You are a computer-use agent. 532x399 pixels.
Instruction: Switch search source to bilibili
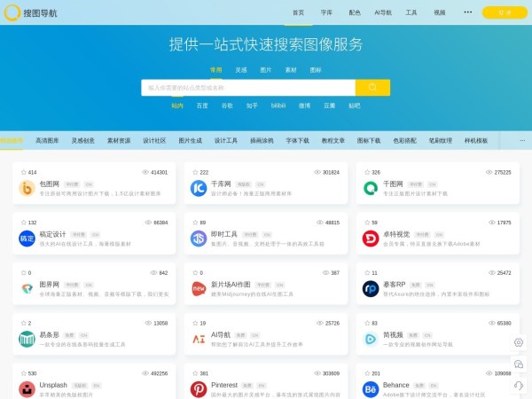278,106
